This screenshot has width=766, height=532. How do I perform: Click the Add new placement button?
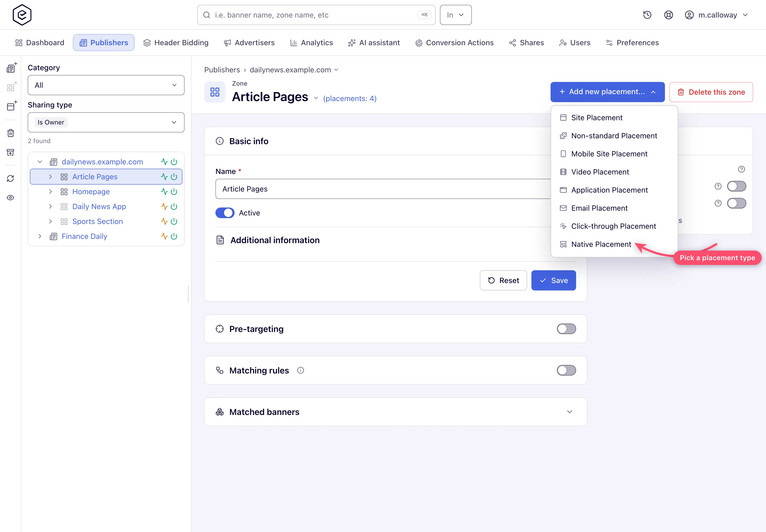pos(607,92)
